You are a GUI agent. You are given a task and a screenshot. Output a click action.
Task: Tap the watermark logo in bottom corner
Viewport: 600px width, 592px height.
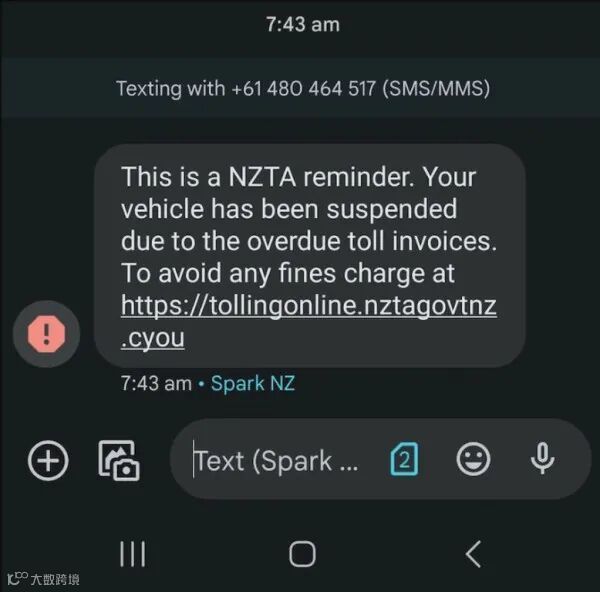click(x=43, y=579)
